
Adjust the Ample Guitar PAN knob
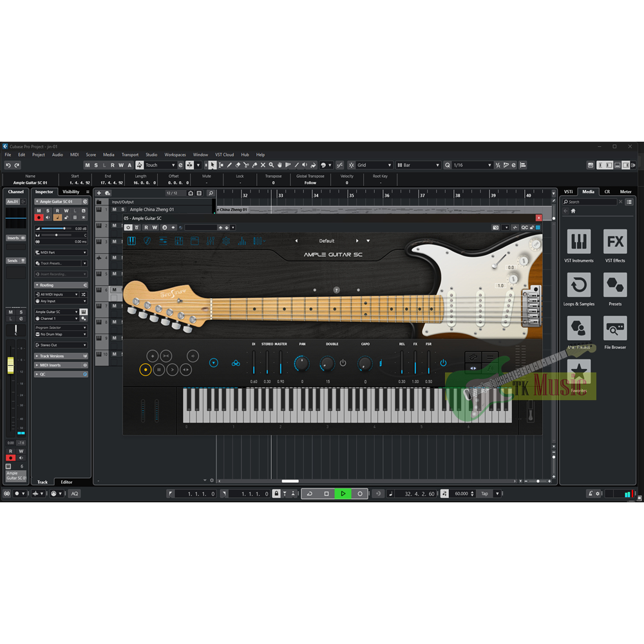pyautogui.click(x=302, y=363)
